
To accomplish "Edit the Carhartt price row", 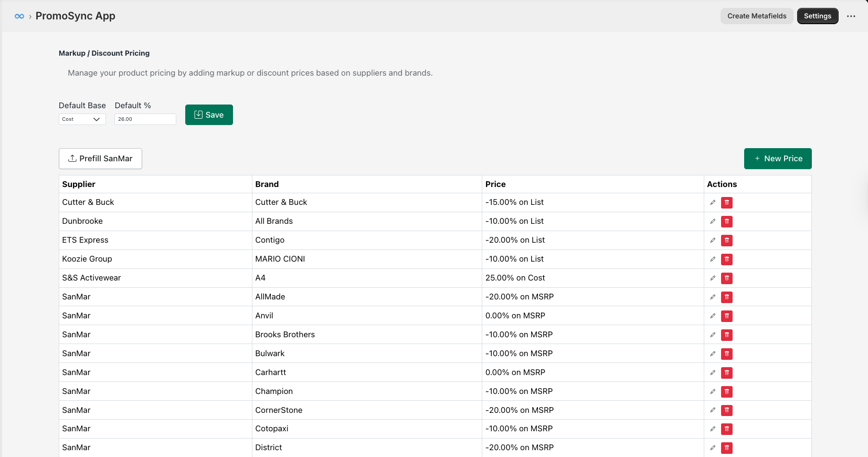I will [x=713, y=373].
